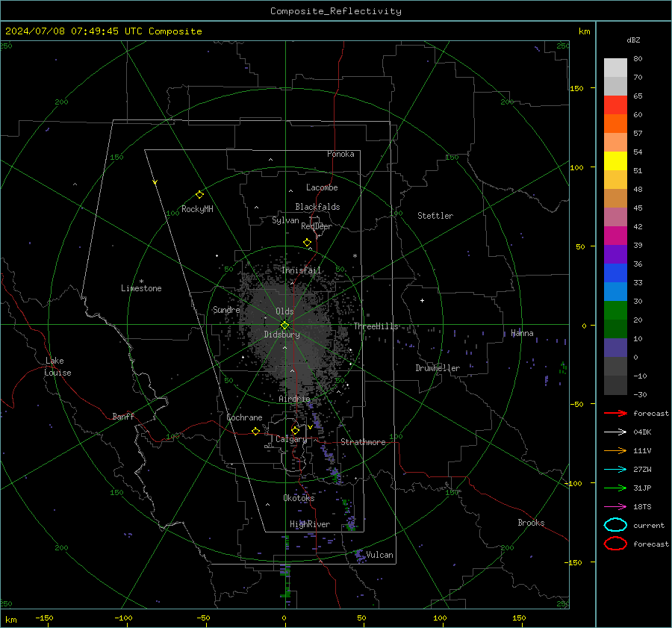Click the white 04DK arrow icon

[615, 432]
